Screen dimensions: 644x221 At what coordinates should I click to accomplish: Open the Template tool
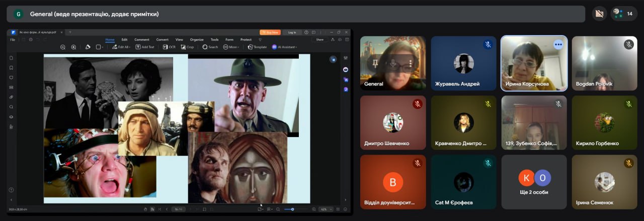257,47
